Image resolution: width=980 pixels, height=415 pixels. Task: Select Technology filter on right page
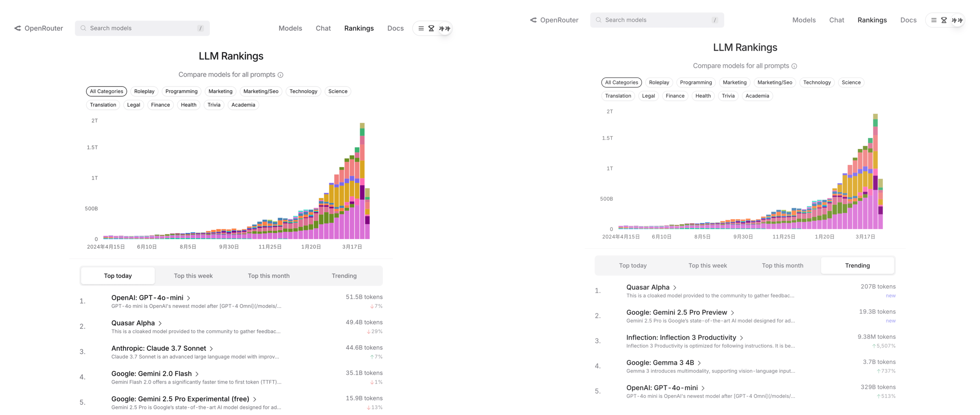click(x=817, y=83)
